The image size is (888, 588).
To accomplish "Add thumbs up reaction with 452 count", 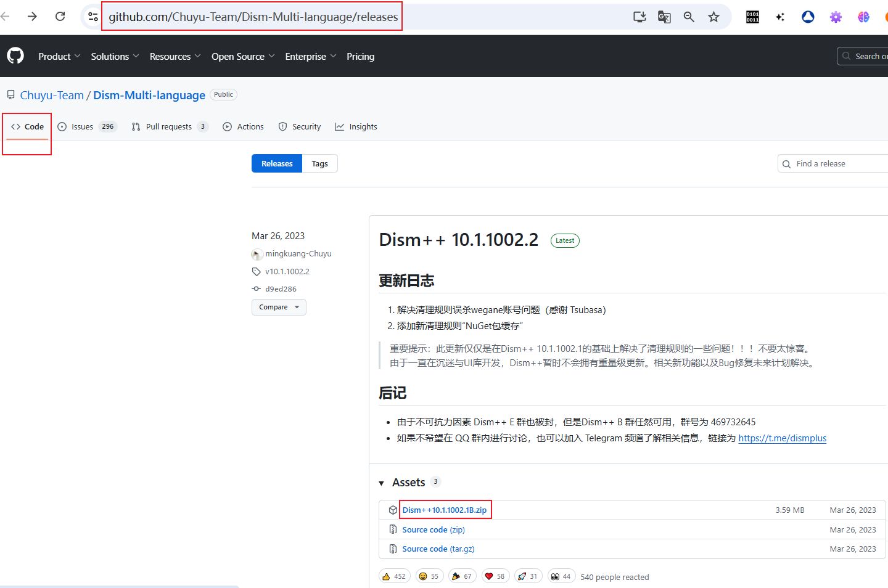I will coord(394,576).
